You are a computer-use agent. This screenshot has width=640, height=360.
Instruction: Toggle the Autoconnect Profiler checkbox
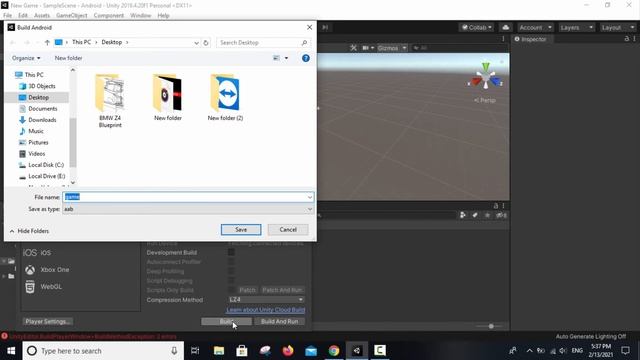pos(231,262)
